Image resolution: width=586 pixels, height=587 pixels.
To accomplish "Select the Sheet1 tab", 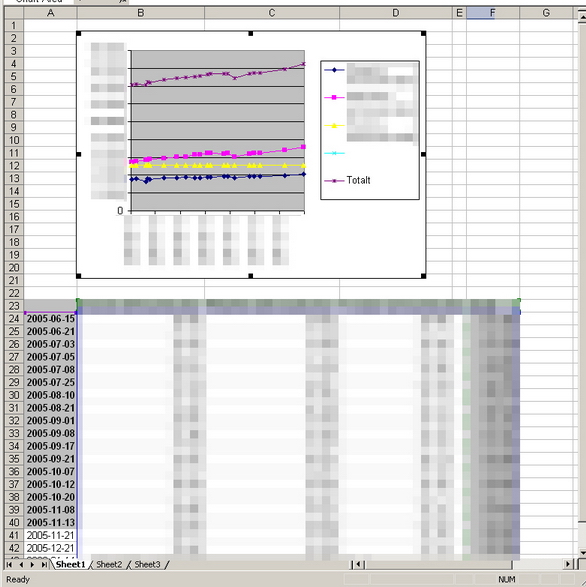I will pos(70,564).
